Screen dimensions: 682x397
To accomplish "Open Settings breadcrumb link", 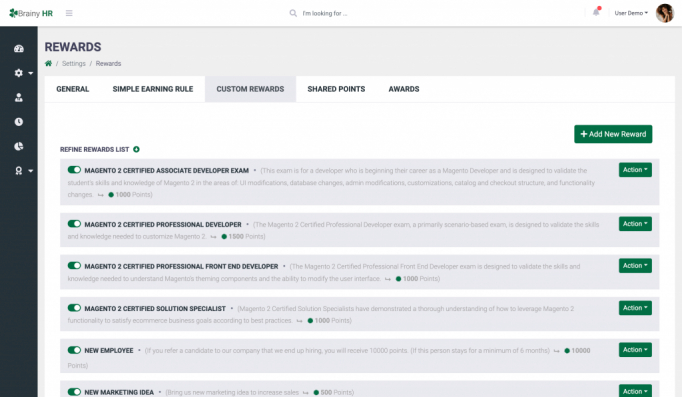I will click(x=74, y=63).
